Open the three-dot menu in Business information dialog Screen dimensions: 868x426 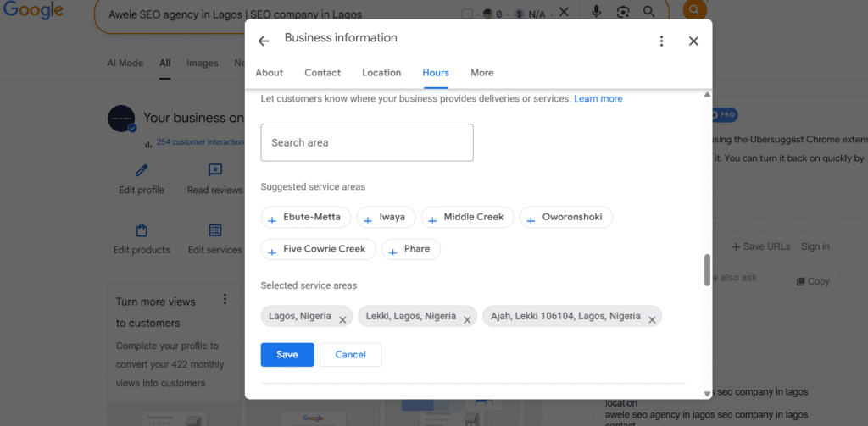(x=661, y=41)
